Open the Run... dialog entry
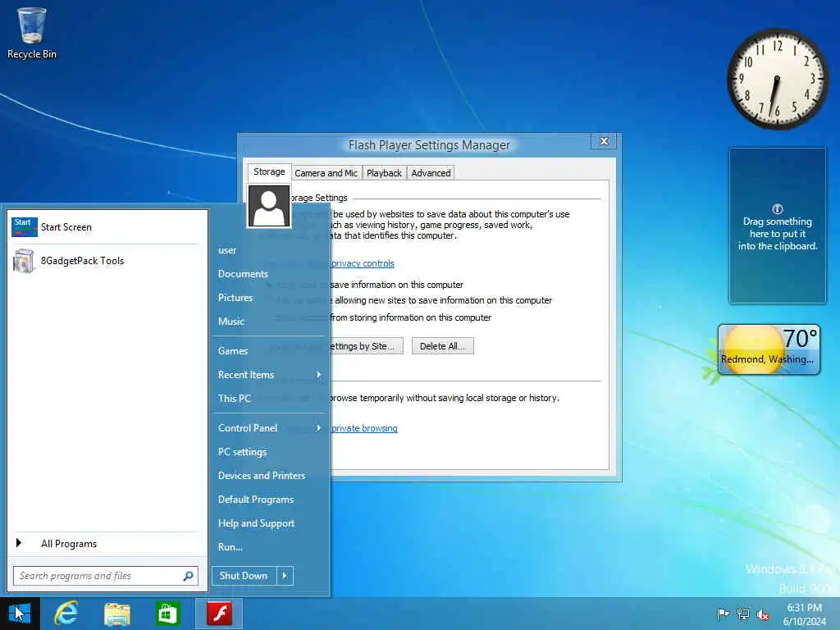 click(x=231, y=547)
